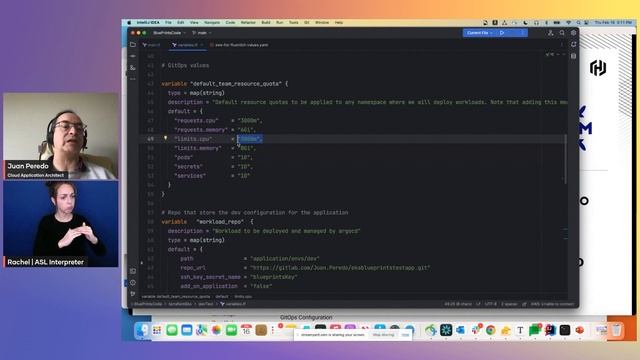Open Notifications icon on right sidebar
This screenshot has height=360, width=640.
(573, 44)
